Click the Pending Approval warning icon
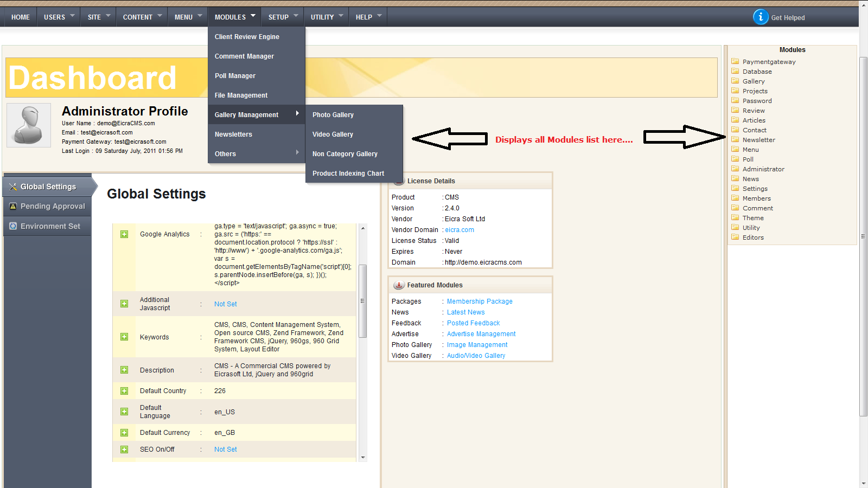This screenshot has height=488, width=868. pyautogui.click(x=13, y=206)
